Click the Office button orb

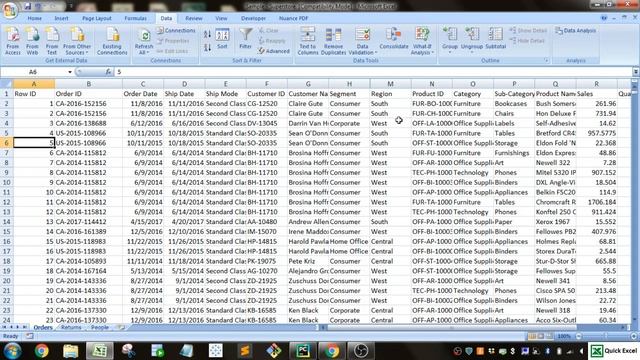tap(10, 10)
